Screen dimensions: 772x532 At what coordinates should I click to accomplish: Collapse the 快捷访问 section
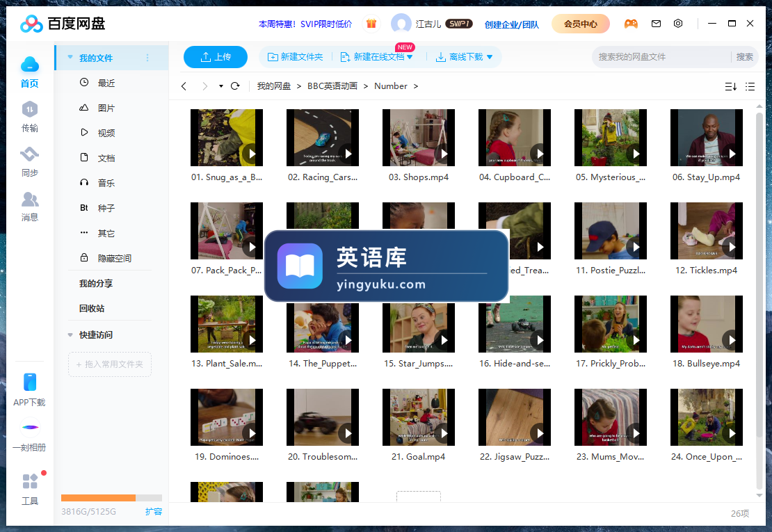click(70, 335)
